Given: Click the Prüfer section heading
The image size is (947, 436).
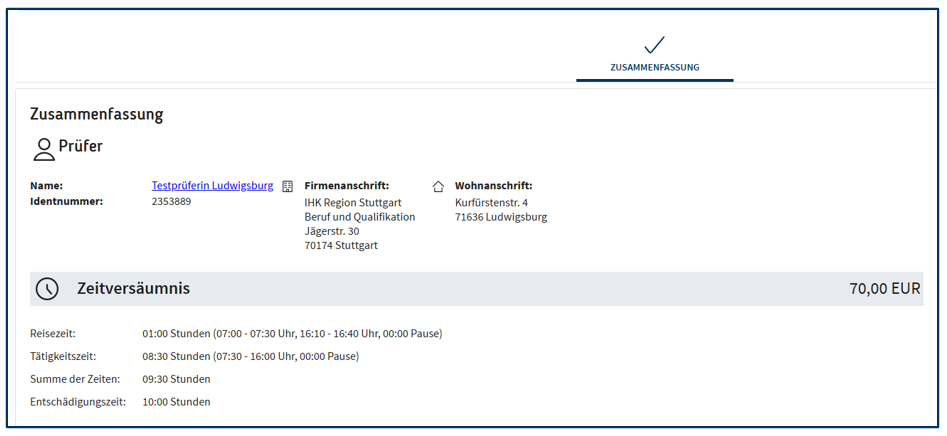Looking at the screenshot, I should (x=80, y=147).
